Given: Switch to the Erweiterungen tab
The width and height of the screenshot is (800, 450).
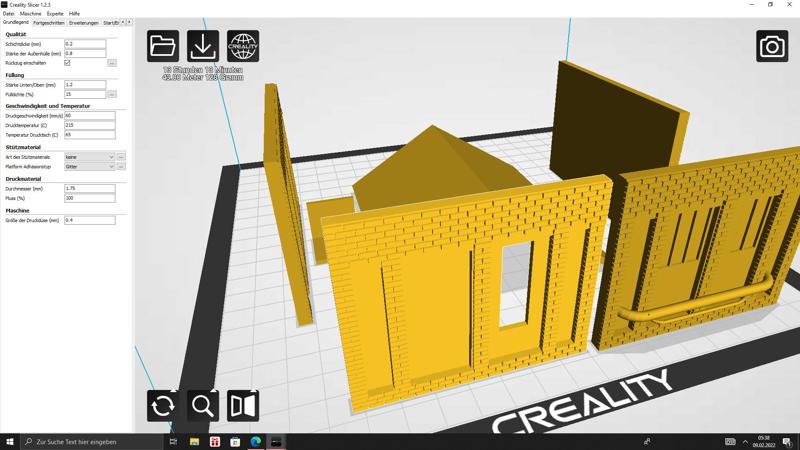Looking at the screenshot, I should (84, 23).
